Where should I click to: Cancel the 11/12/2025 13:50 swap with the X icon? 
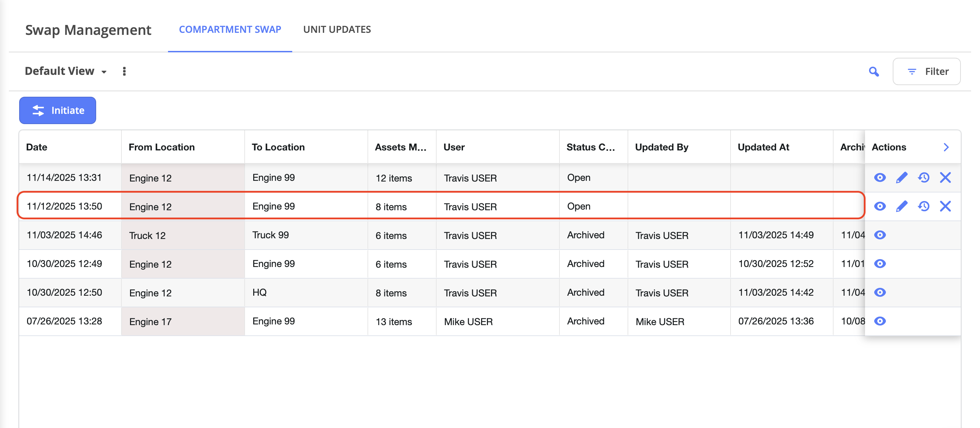click(945, 206)
